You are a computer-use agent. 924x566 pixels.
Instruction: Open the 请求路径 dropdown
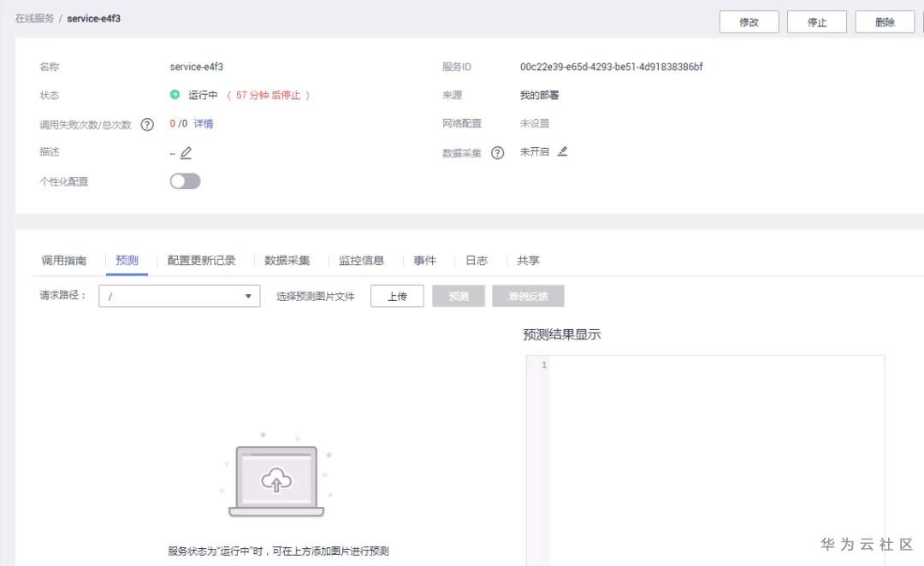(x=180, y=296)
